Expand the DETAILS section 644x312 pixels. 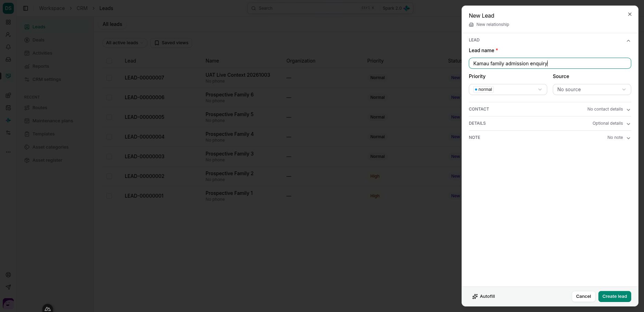coord(550,123)
